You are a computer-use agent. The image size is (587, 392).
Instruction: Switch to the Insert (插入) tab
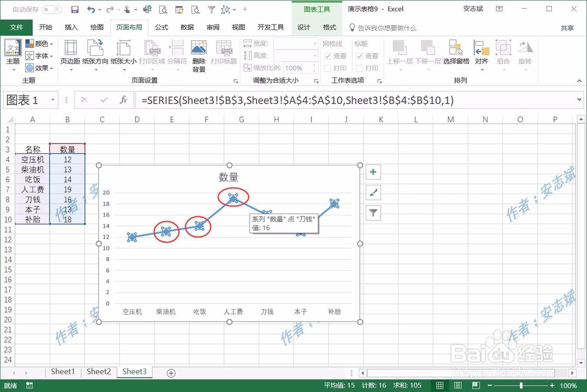pos(71,28)
